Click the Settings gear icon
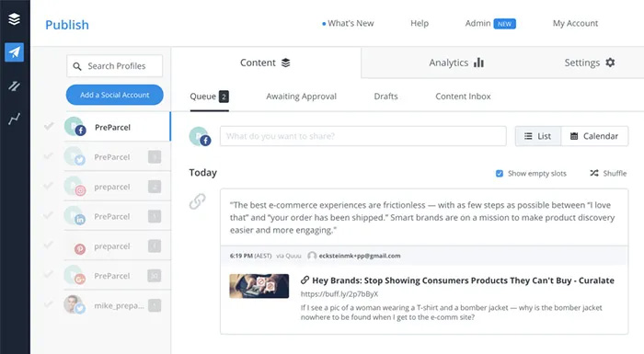 click(x=610, y=63)
